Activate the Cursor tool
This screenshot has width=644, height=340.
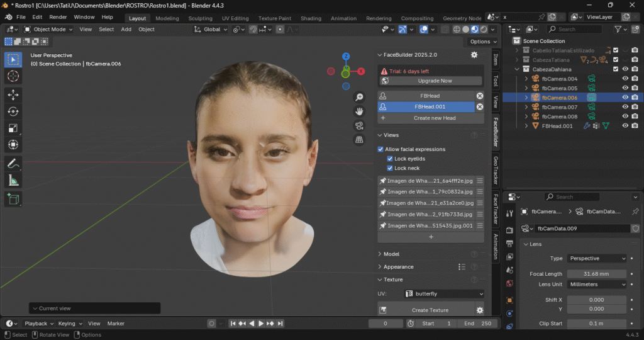[x=13, y=76]
